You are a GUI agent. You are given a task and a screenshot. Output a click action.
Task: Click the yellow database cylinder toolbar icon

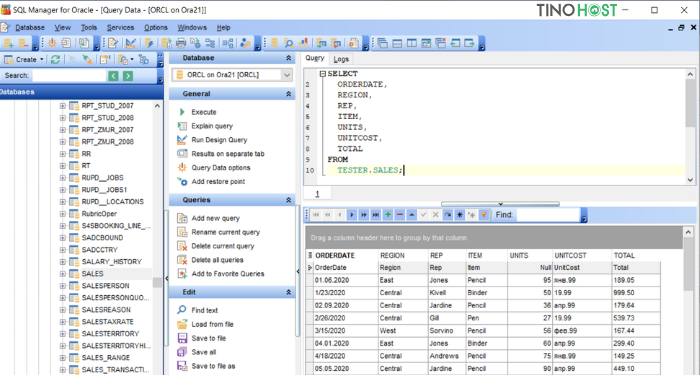[x=274, y=43]
